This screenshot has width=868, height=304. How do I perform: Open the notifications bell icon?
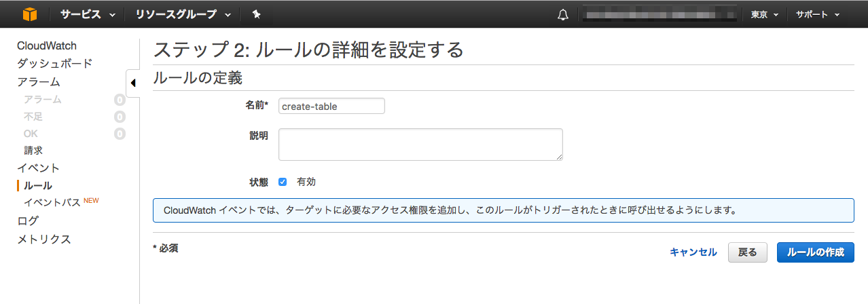click(x=562, y=14)
